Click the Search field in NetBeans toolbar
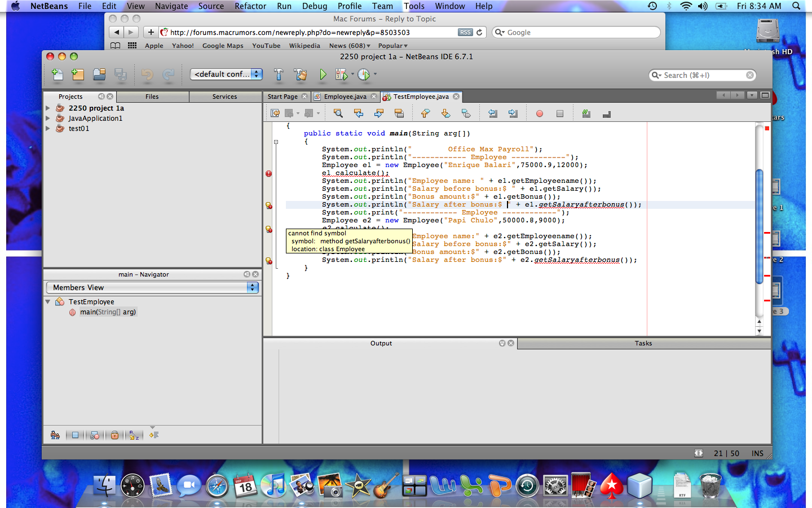The image size is (812, 508). click(x=702, y=75)
